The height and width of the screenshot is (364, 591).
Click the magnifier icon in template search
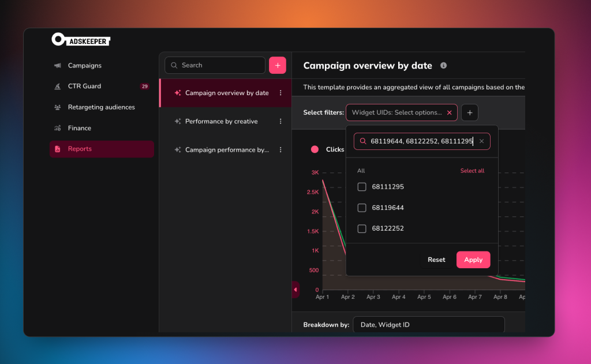tap(174, 65)
